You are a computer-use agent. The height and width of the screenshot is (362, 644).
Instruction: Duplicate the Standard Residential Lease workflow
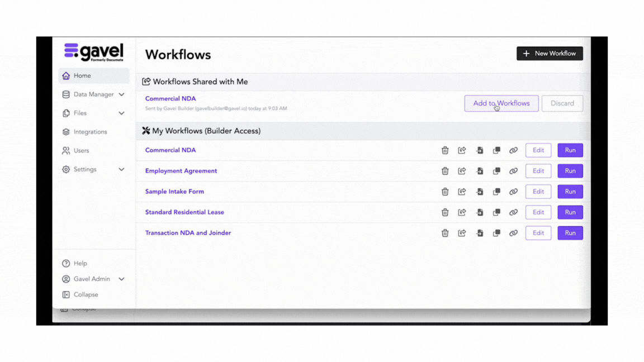pos(496,212)
